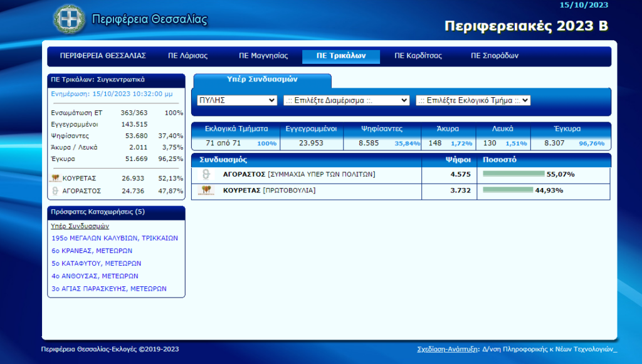This screenshot has width=642, height=364.
Task: Click ΚΟΥΡΕΤΑΣ logo in results table
Action: coord(206,190)
